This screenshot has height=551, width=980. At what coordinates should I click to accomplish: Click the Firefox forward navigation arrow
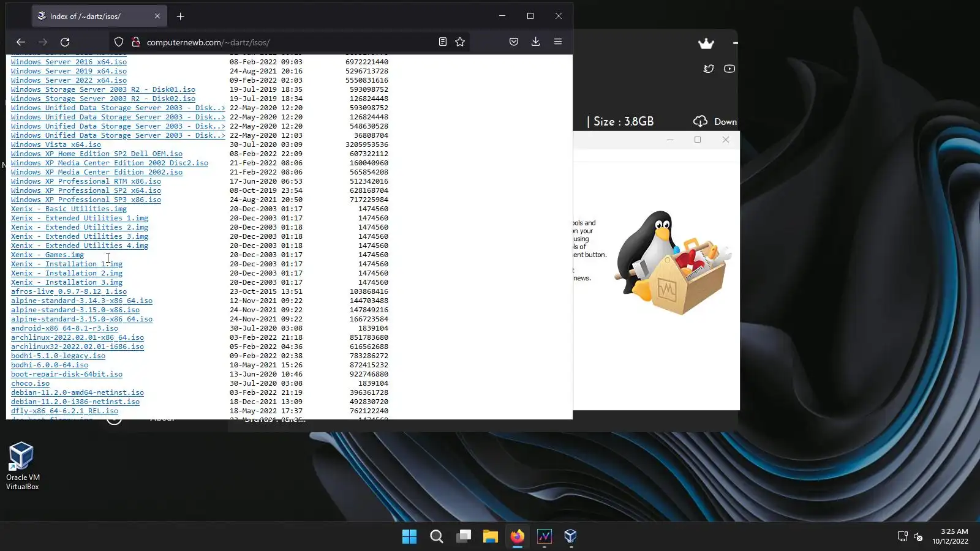pyautogui.click(x=43, y=42)
